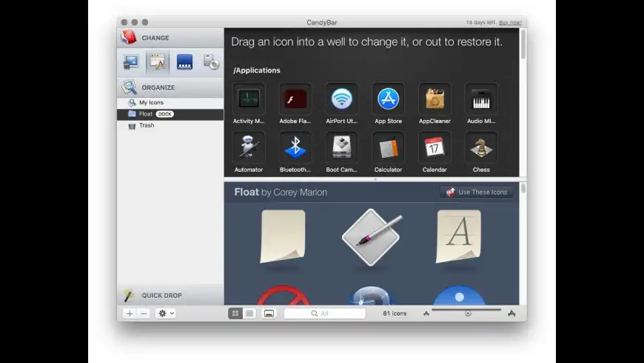Open the CHANGE section header
This screenshot has height=363, width=644.
coord(170,38)
